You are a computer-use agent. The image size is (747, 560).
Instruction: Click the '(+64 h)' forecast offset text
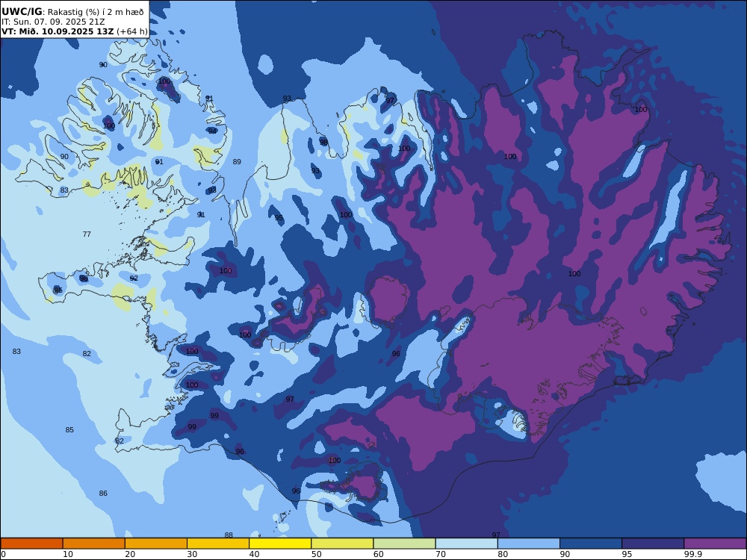point(132,32)
